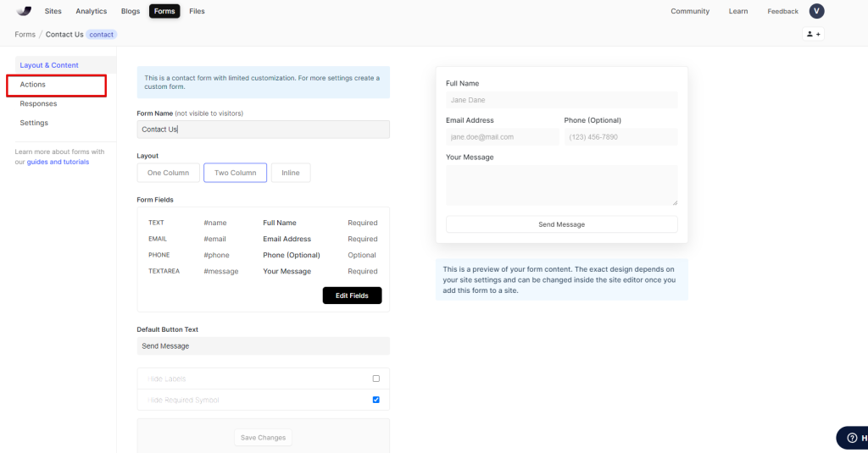Click the Edit Fields button

(x=352, y=296)
